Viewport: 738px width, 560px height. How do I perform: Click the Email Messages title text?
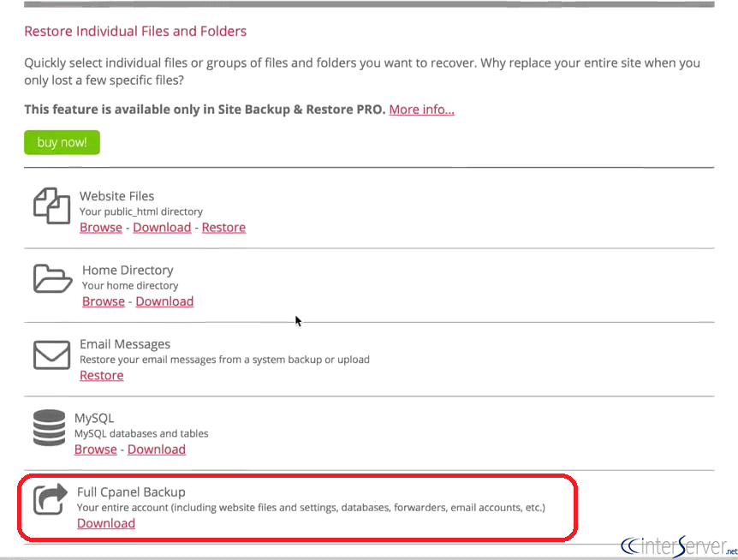pyautogui.click(x=125, y=344)
